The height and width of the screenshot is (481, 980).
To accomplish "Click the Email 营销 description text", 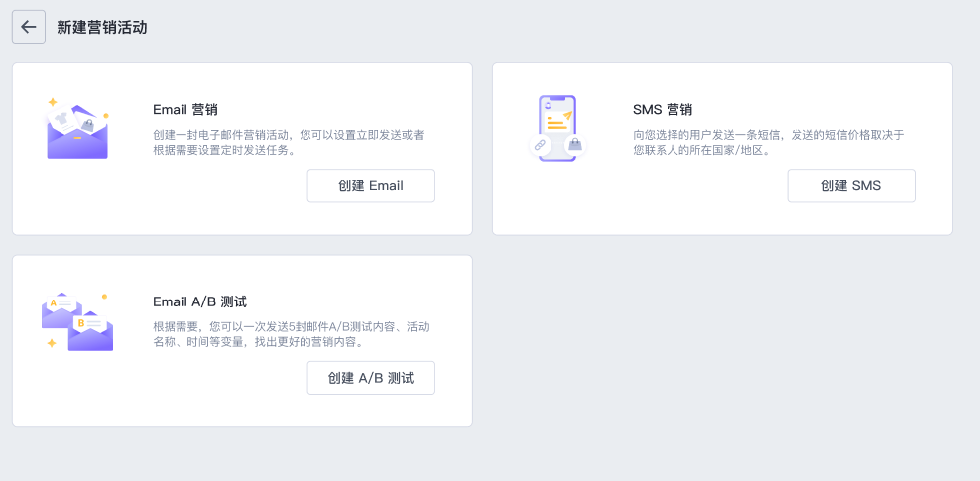I will (x=288, y=143).
